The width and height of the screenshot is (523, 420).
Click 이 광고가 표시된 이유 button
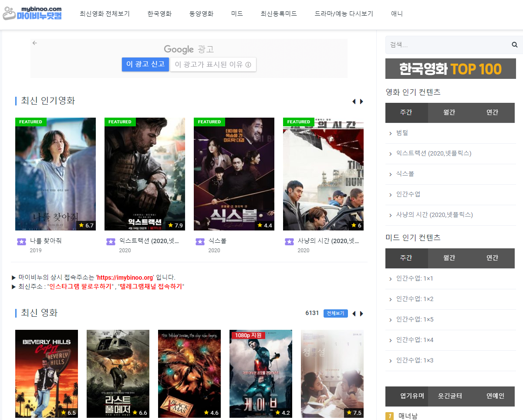point(213,64)
